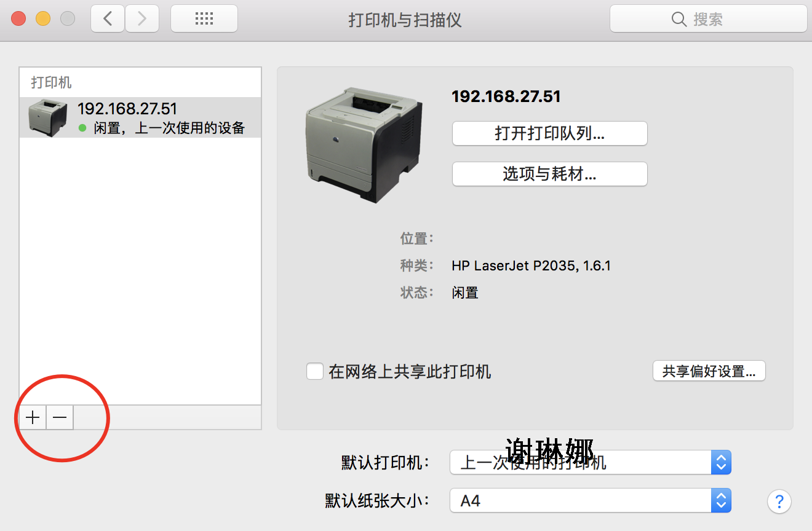Show all preferences grid button
The height and width of the screenshot is (531, 812).
[x=204, y=19]
